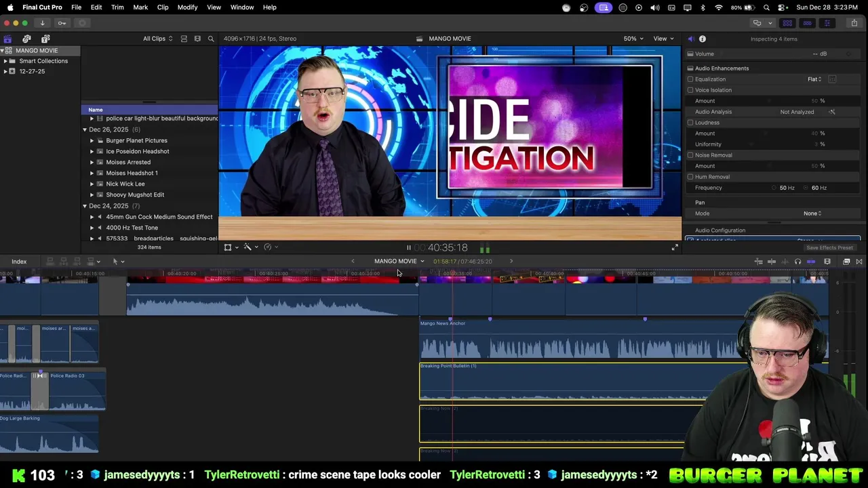The image size is (868, 488).
Task: Collapse the Dec 24, 2025 group
Action: (x=85, y=206)
